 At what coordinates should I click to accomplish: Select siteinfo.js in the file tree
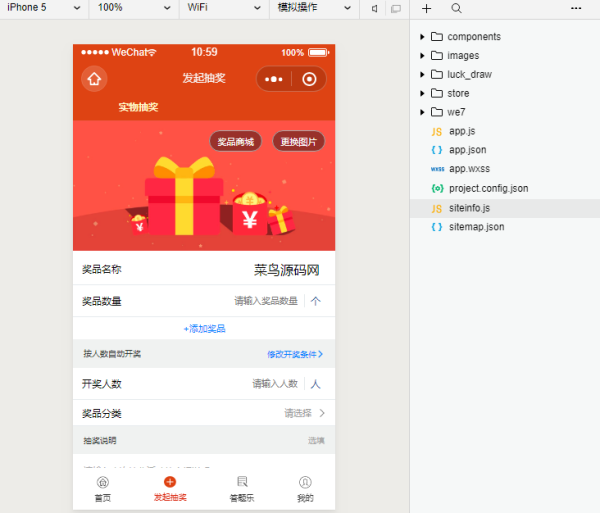[x=469, y=208]
